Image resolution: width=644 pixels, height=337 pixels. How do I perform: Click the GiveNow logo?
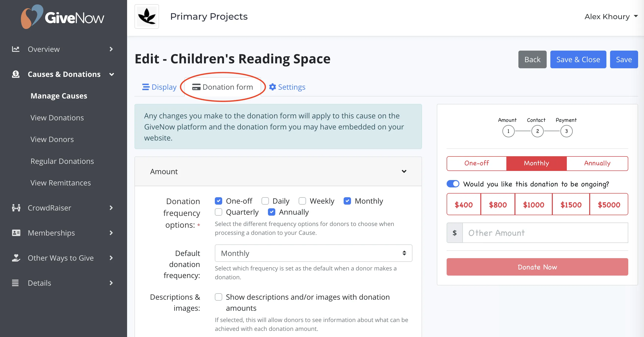[x=62, y=17]
